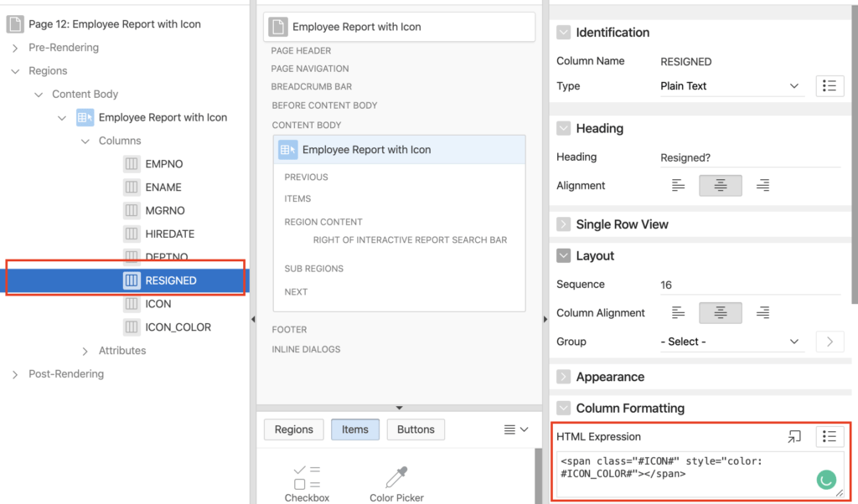This screenshot has height=504, width=858.
Task: Click the RESIGNED column icon
Action: (132, 280)
